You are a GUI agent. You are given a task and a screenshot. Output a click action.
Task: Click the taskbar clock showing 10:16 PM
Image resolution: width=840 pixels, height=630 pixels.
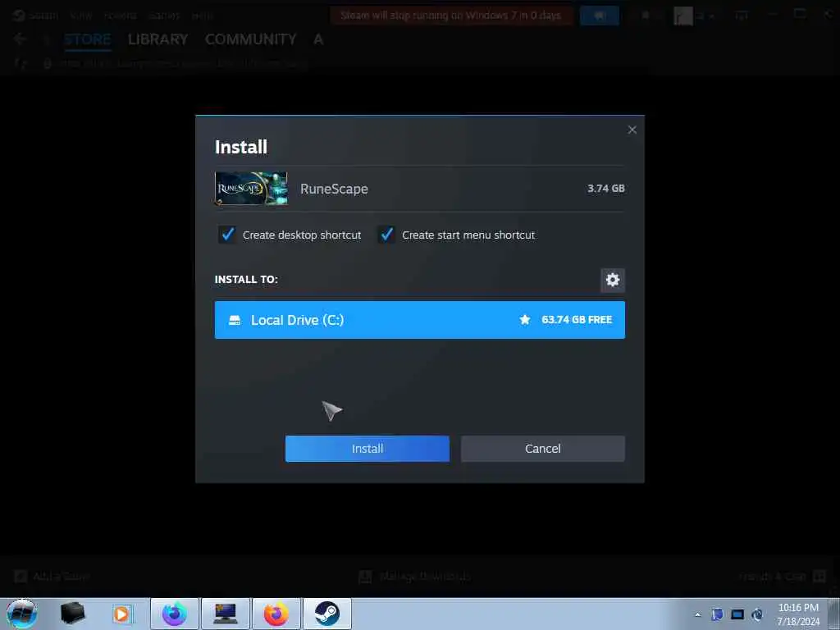(798, 614)
